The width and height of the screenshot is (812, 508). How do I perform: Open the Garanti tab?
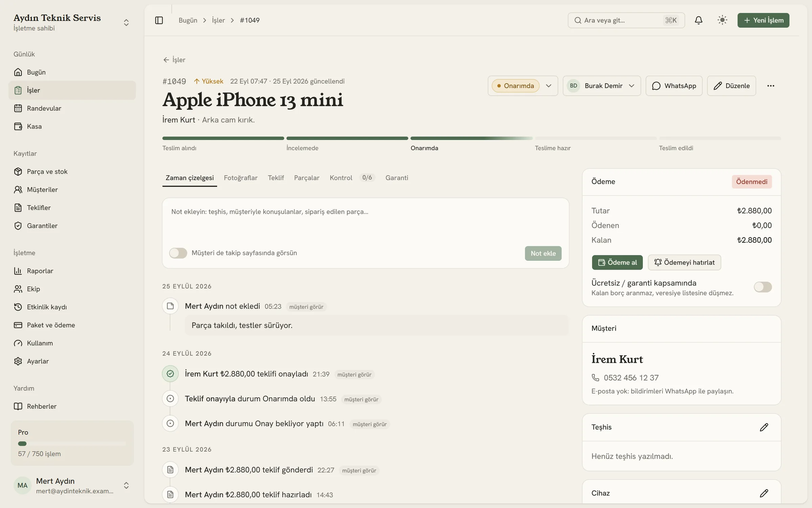tap(397, 178)
